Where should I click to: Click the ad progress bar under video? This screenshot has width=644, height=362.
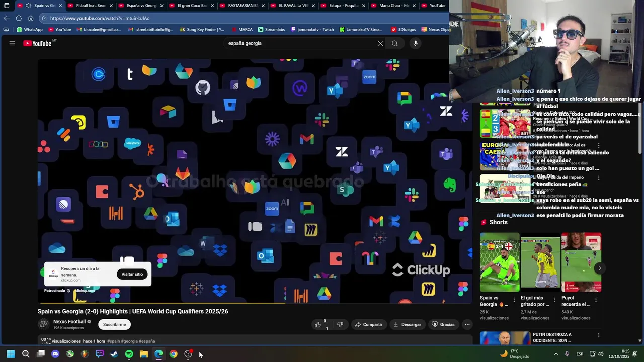tap(255, 303)
